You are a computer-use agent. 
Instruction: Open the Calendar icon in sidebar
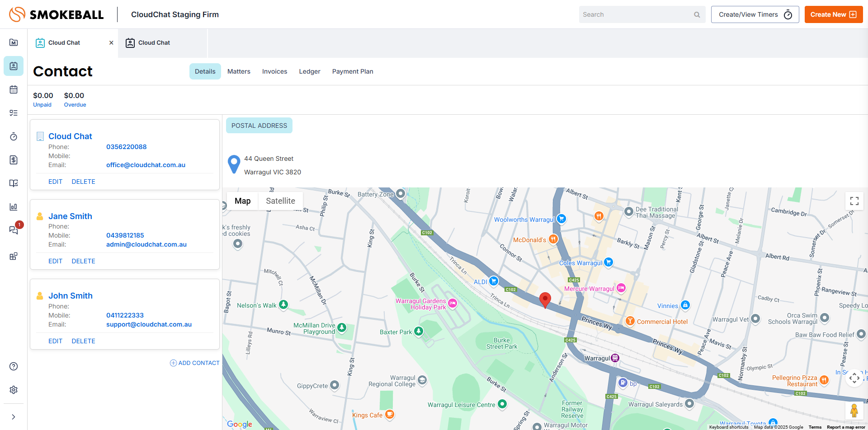pos(14,89)
